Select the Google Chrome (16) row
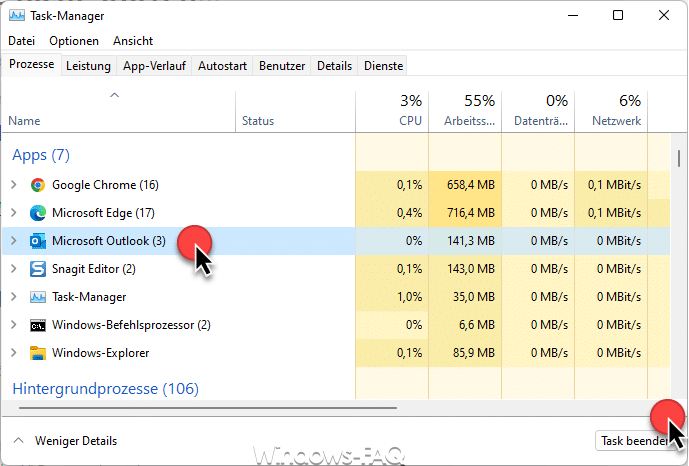This screenshot has height=466, width=689. coord(336,185)
